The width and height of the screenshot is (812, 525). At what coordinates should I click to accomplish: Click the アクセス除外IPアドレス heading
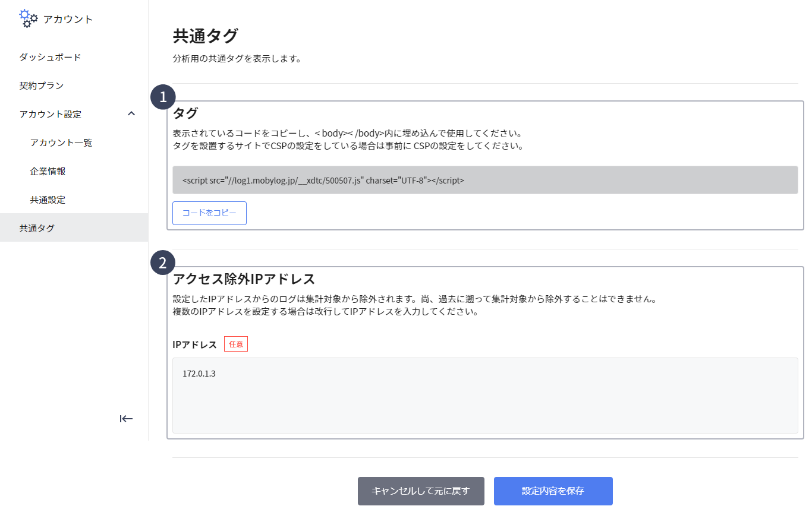(244, 279)
